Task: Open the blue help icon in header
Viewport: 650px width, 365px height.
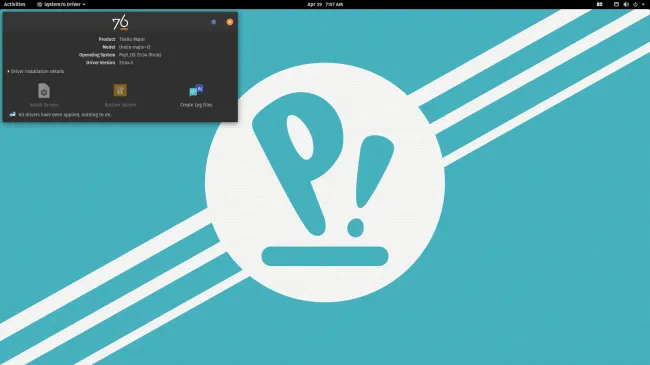Action: (x=213, y=22)
